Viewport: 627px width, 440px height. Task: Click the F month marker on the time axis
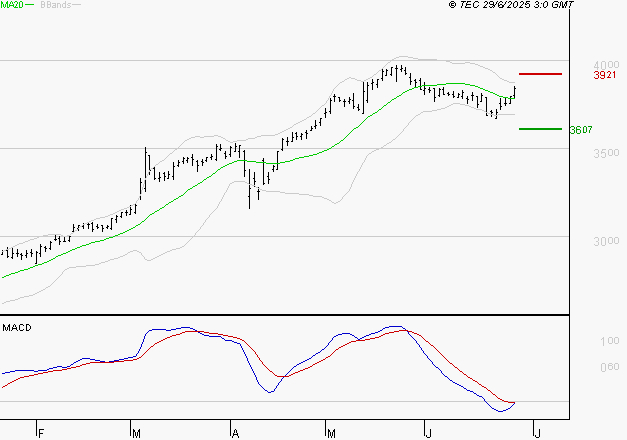click(x=40, y=434)
